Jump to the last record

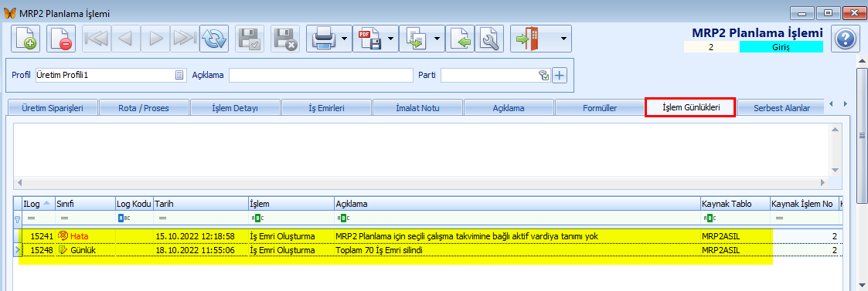tap(184, 39)
